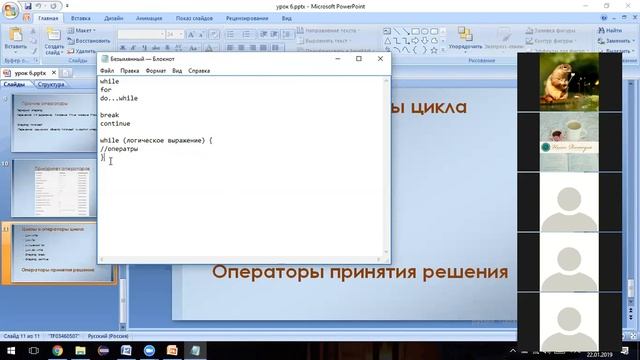Image resolution: width=640 pixels, height=360 pixels.
Task: Open Рецензирование ribbon tab
Action: pos(247,18)
